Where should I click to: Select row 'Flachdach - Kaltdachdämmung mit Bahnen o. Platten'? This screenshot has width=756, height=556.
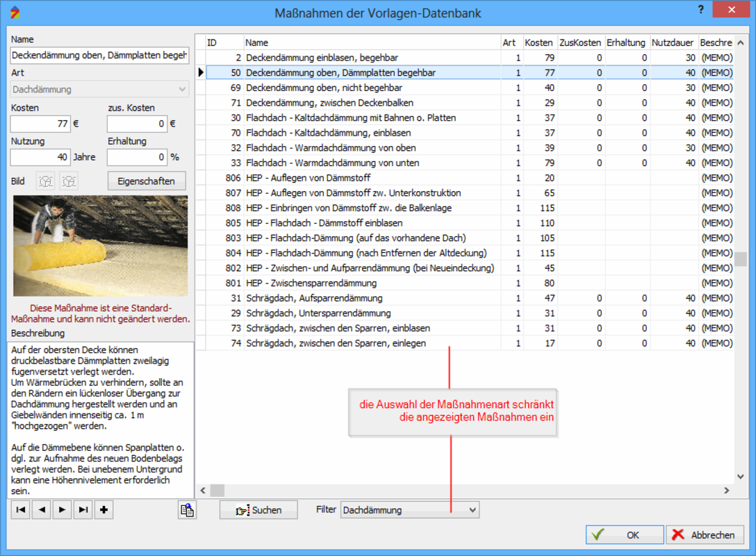tap(470, 117)
